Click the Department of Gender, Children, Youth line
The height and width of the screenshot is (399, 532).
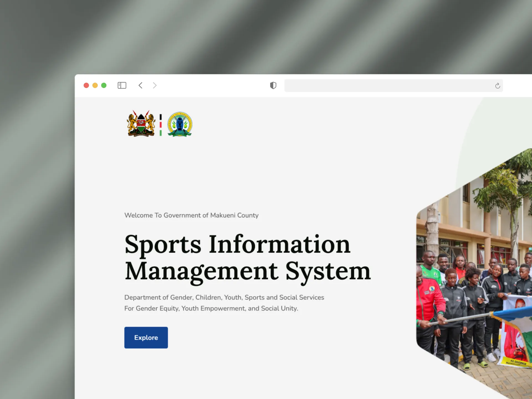[224, 297]
